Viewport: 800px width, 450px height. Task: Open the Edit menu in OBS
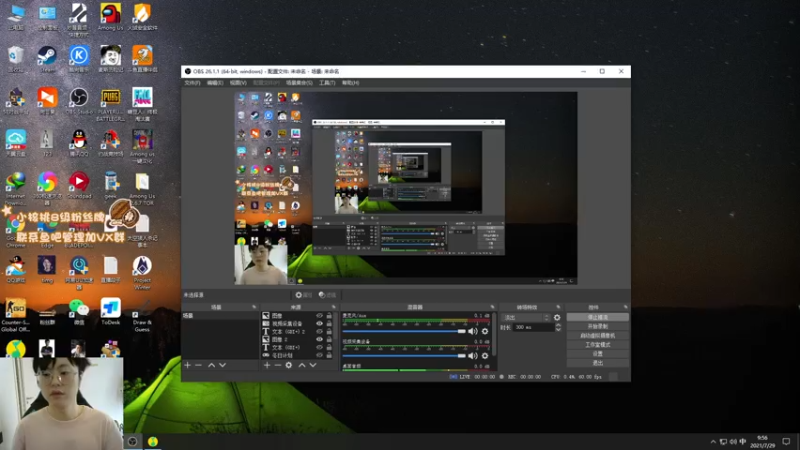click(215, 83)
